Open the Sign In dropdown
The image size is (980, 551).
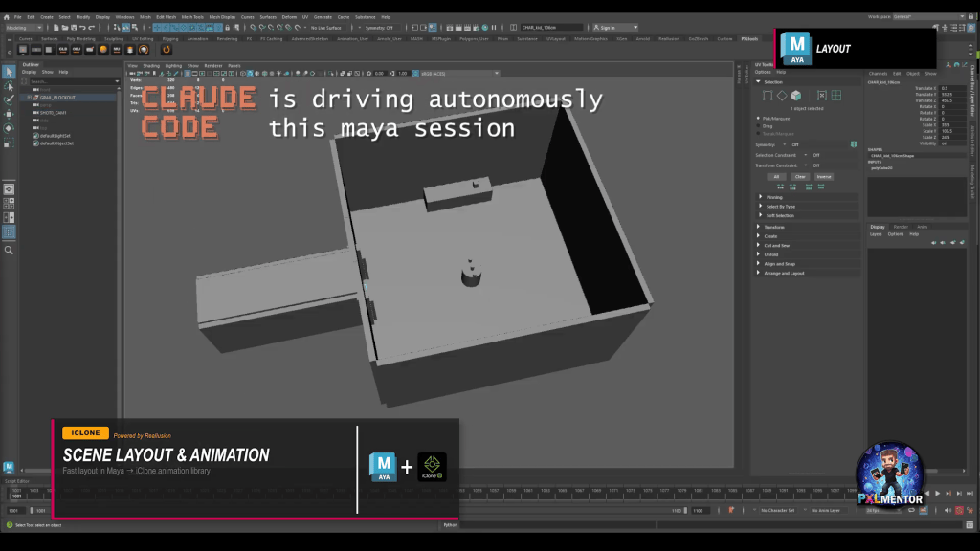615,28
